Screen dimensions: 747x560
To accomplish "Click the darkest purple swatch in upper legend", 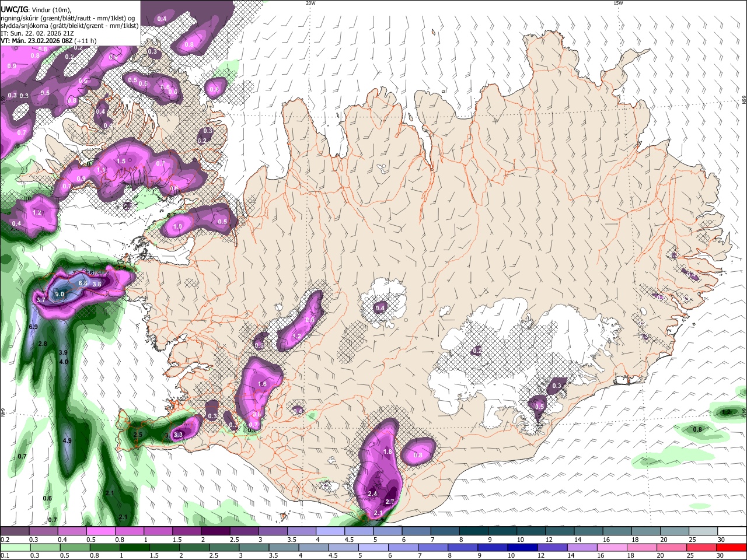I will 215,531.
